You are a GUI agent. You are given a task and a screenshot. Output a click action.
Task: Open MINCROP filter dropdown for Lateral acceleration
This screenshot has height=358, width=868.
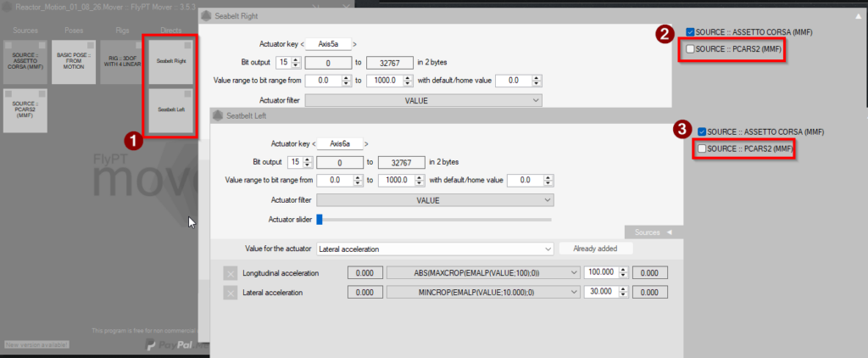483,293
